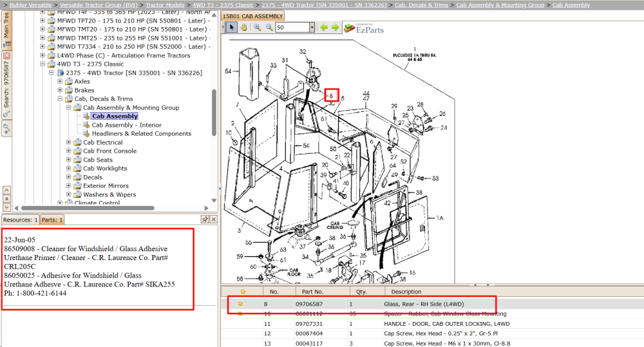Go to next illustration with green right arrow
Screen dimensions: 644x347
[x=335, y=27]
